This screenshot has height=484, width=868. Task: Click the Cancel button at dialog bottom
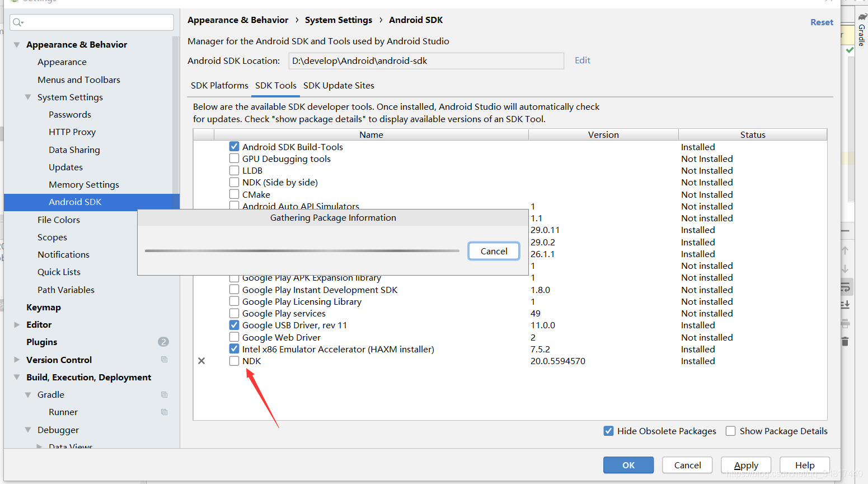pyautogui.click(x=687, y=465)
